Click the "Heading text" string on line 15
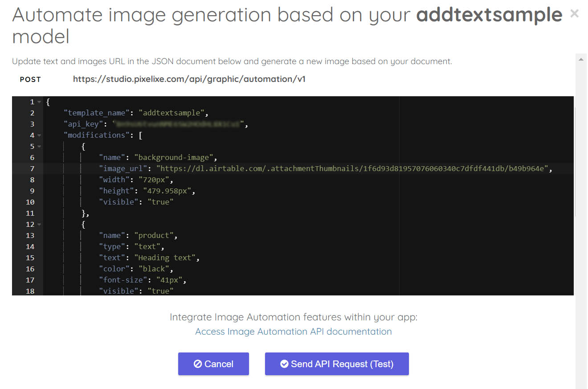This screenshot has width=588, height=389. [166, 258]
